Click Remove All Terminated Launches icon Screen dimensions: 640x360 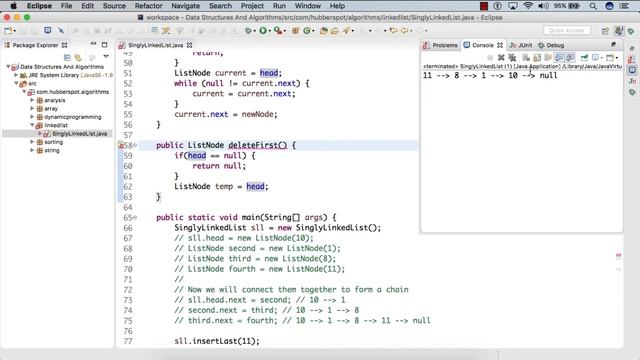(x=512, y=58)
